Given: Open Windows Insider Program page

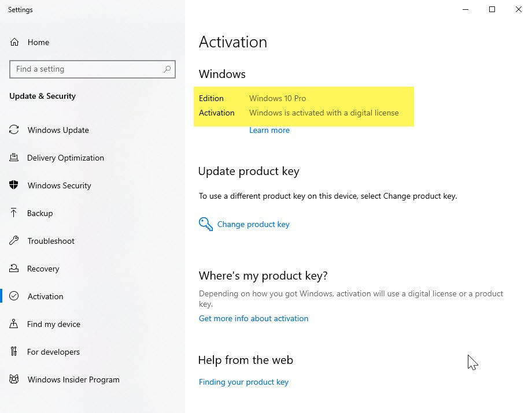Looking at the screenshot, I should pos(73,380).
